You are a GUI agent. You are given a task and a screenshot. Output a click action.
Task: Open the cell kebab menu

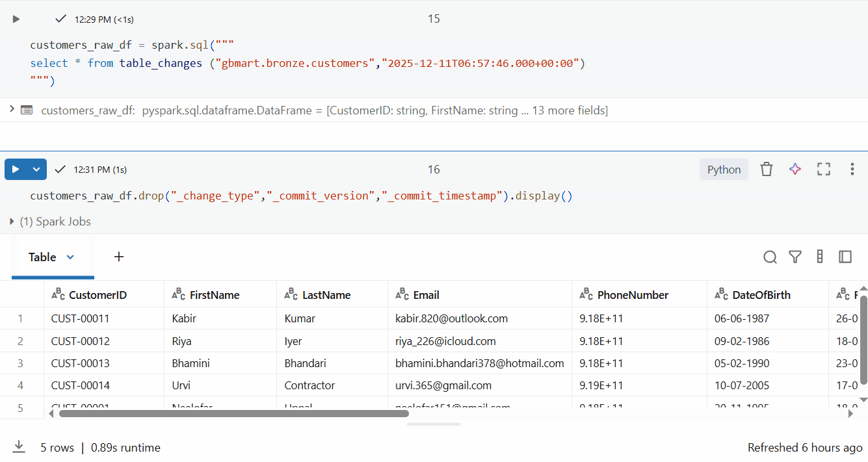click(852, 170)
